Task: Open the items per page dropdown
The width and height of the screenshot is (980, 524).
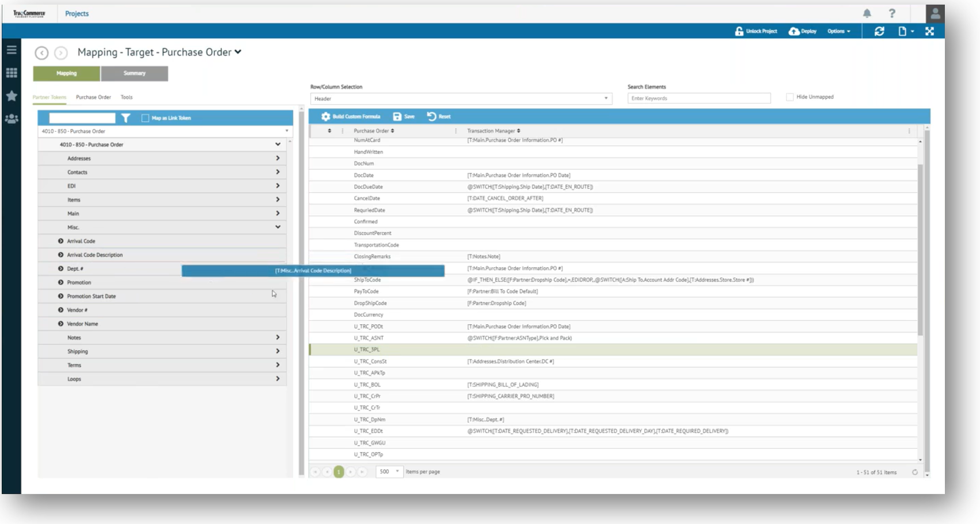Action: pos(389,472)
